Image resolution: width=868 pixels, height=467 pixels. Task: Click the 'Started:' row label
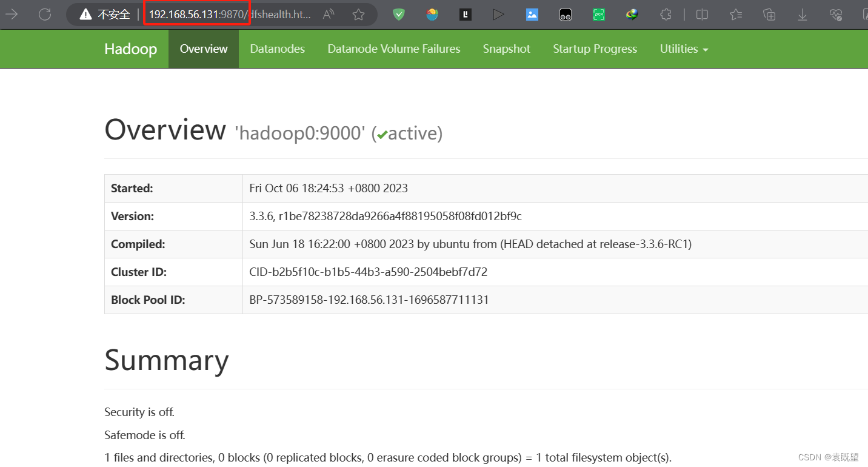click(x=132, y=189)
